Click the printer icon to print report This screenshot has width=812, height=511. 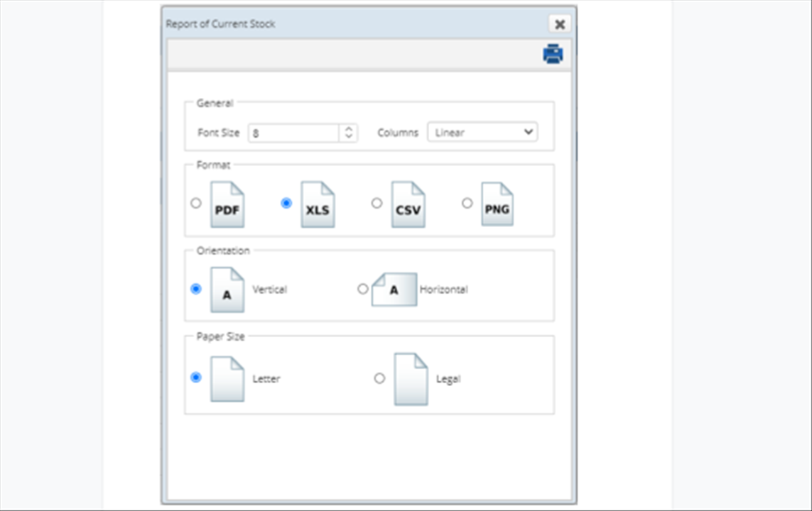[553, 55]
